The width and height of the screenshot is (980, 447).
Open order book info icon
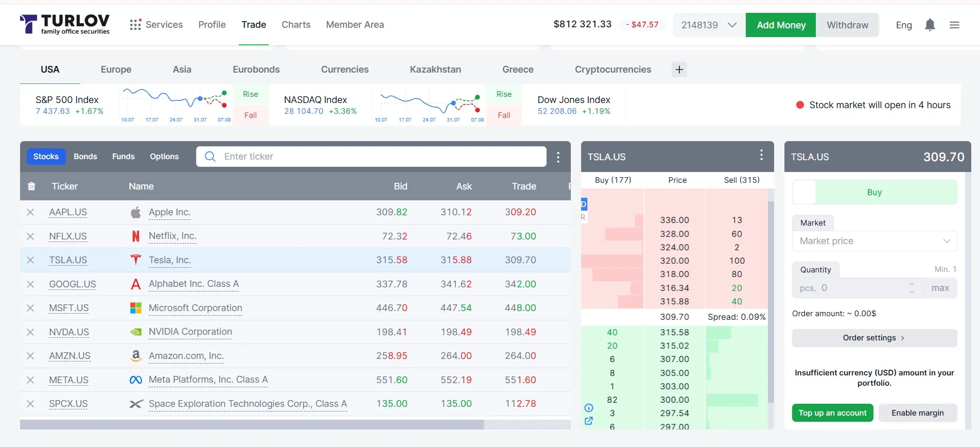point(589,408)
